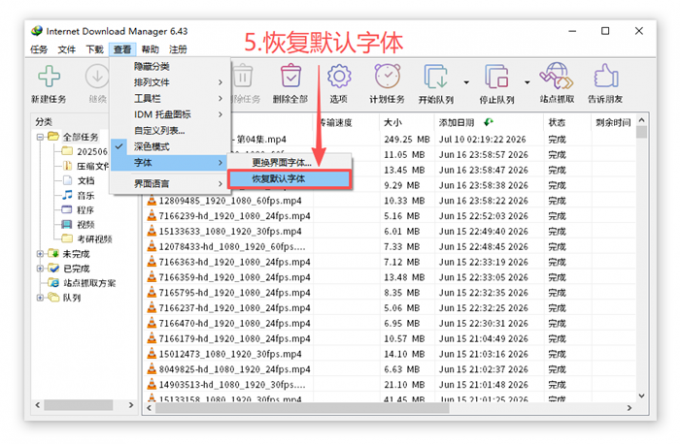Viewport: 680px width, 444px height.
Task: Click size cell 249.25 MB
Action: (406, 139)
